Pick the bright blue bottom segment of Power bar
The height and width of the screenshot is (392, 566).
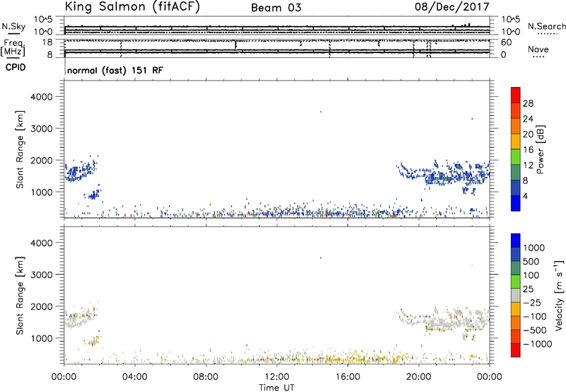coord(516,203)
